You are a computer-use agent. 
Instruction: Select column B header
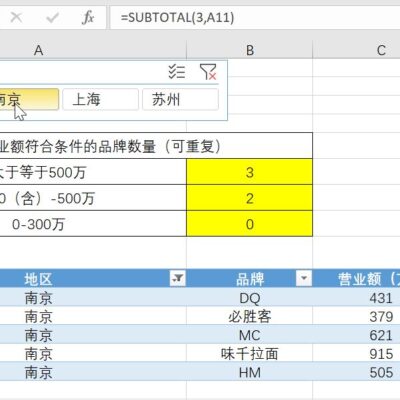click(250, 50)
